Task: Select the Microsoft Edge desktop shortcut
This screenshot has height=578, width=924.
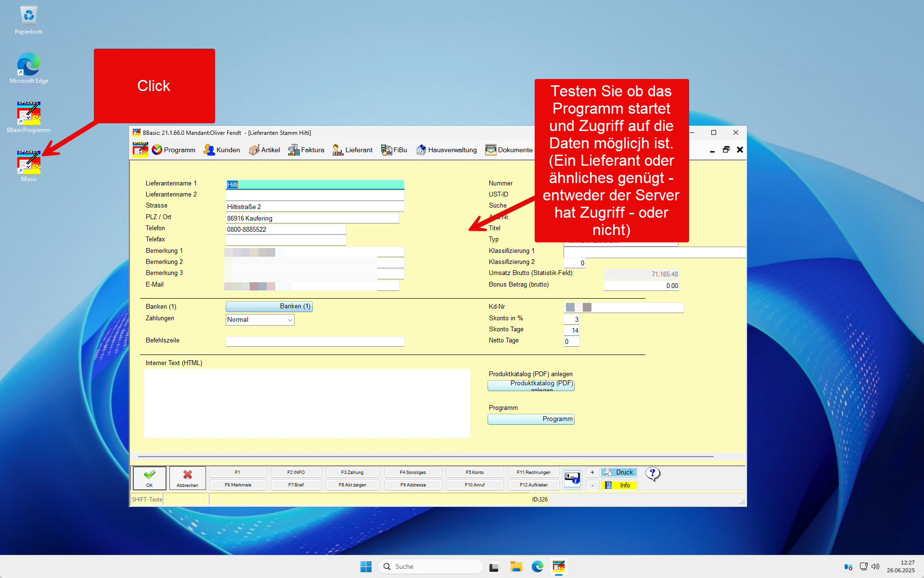Action: (29, 68)
